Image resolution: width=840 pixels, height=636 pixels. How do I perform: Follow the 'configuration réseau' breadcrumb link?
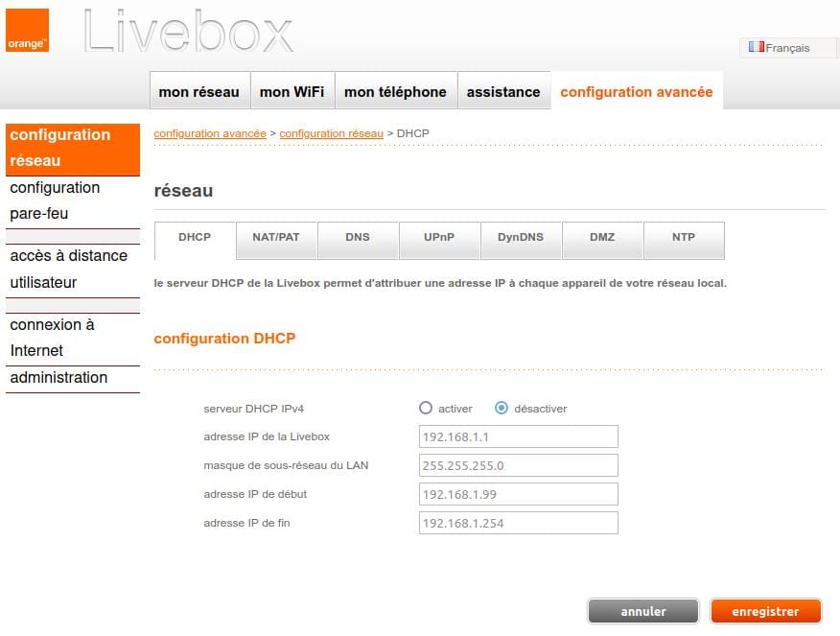coord(331,133)
